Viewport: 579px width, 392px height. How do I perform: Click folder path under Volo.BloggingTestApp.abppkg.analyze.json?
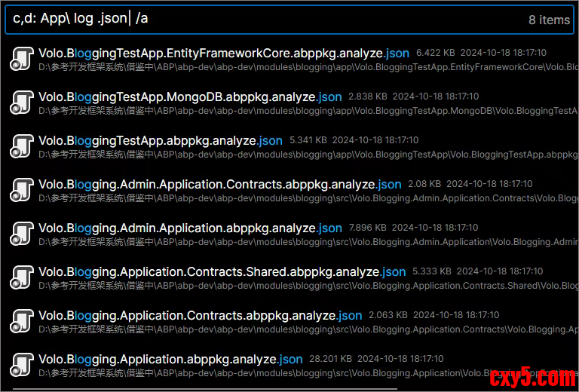coord(302,155)
